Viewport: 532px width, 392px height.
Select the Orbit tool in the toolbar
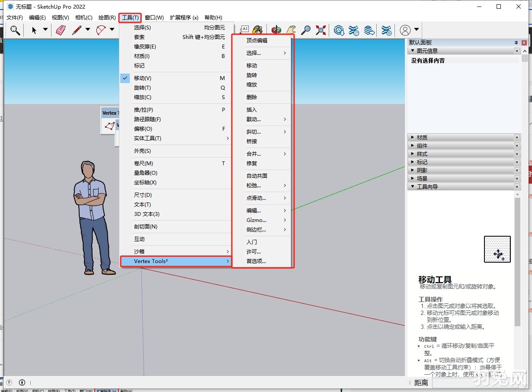[276, 30]
